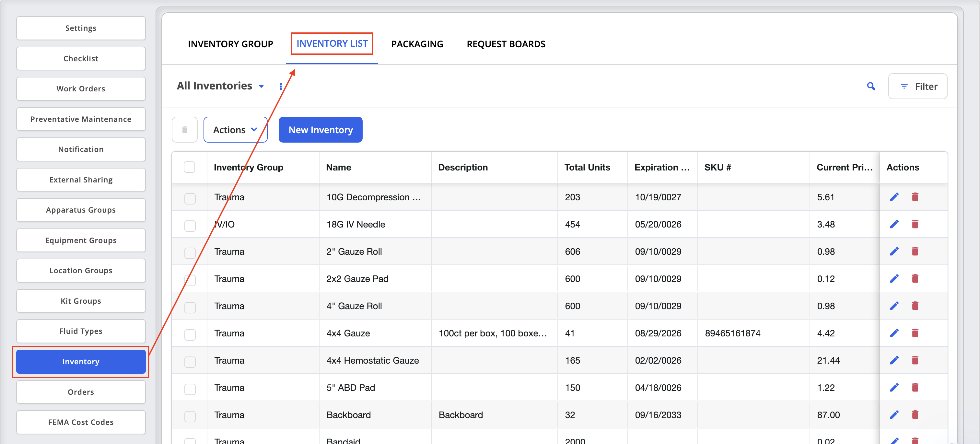
Task: Delete the 10G Decompression row
Action: 915,197
